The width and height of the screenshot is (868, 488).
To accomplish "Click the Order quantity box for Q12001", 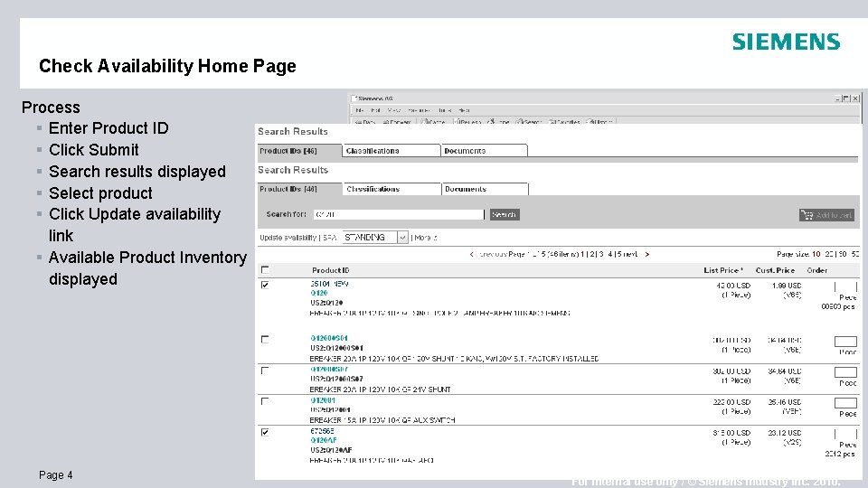I will [x=845, y=403].
